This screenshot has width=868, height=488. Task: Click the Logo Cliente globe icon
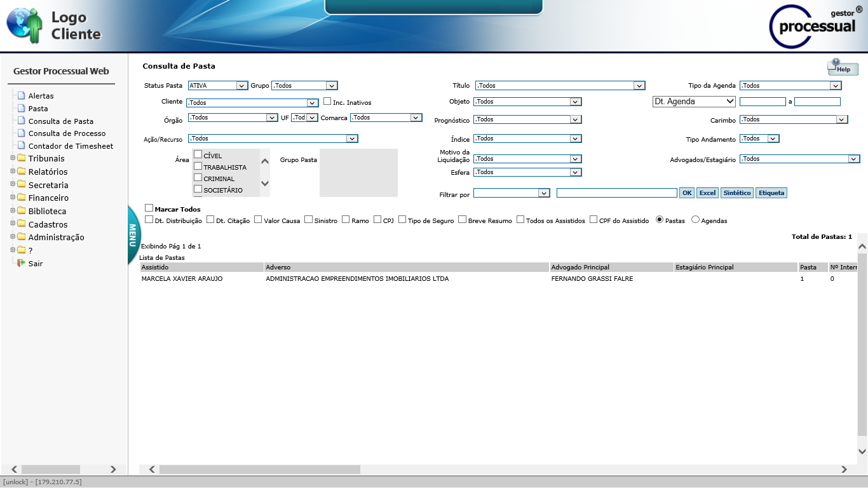[x=24, y=26]
